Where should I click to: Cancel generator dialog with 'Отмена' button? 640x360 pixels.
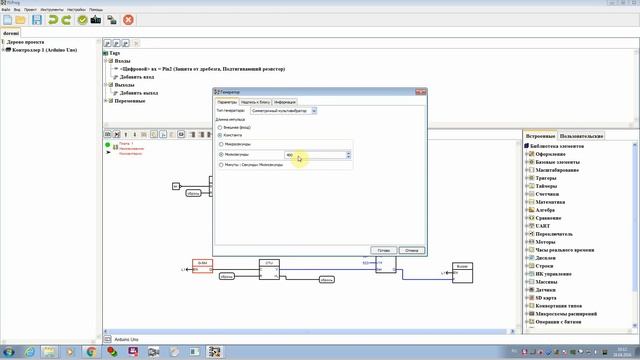tap(411, 250)
